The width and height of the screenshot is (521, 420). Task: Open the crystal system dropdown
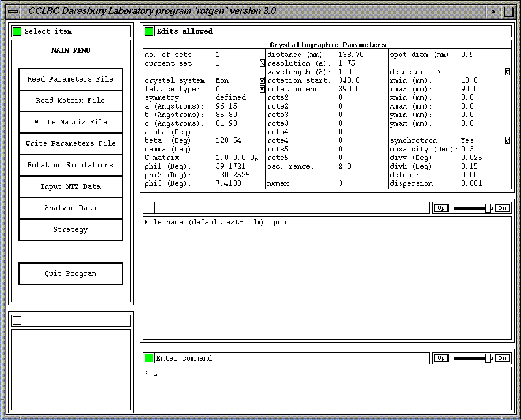pos(262,80)
